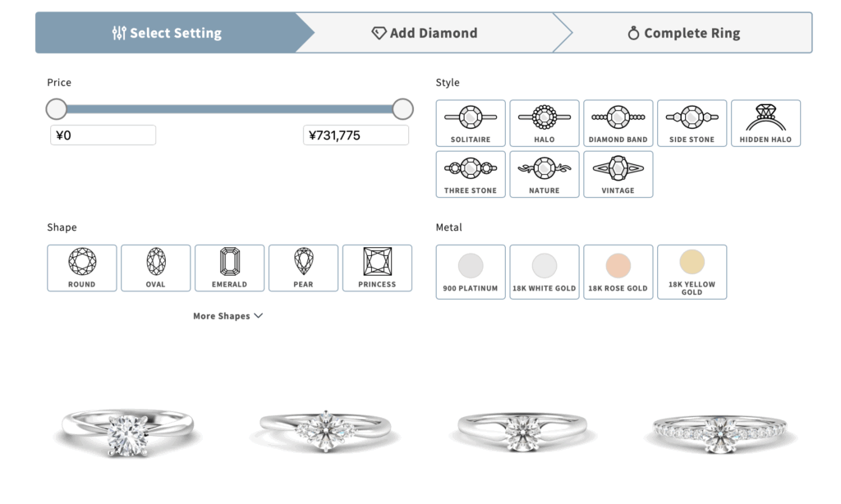This screenshot has height=504, width=841.
Task: Select the Three Stone style
Action: point(471,174)
